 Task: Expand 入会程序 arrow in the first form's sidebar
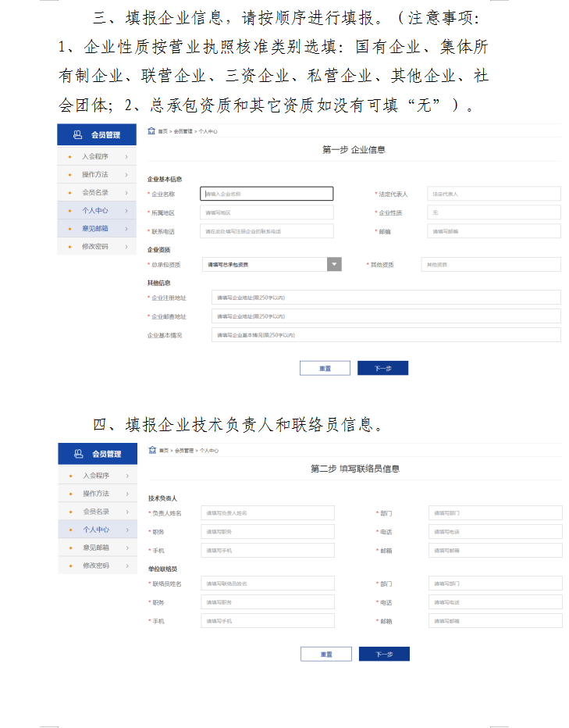(x=126, y=156)
